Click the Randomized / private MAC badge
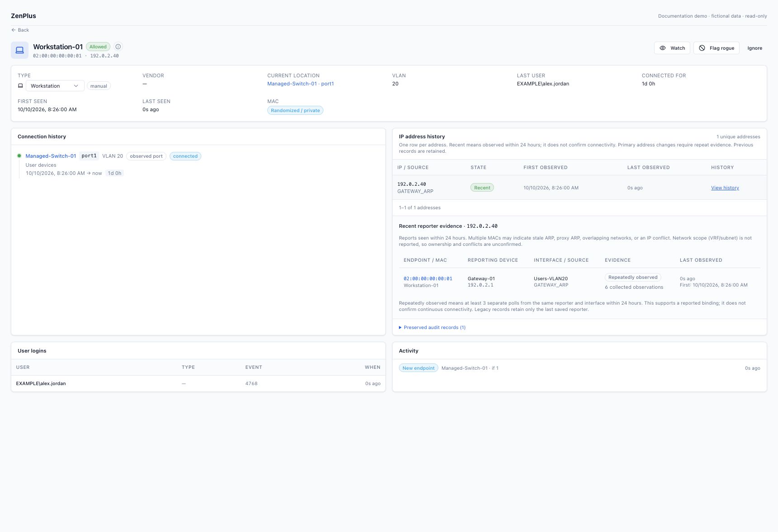 pos(295,110)
